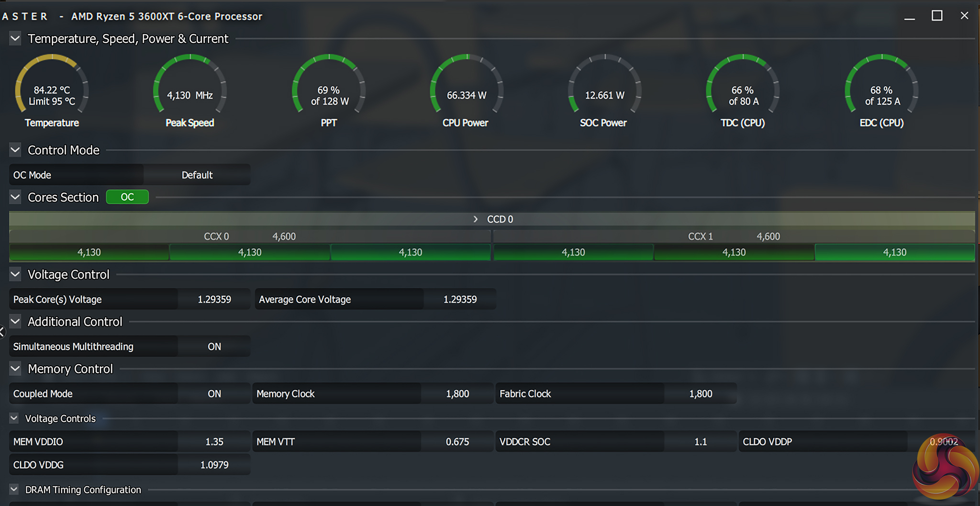Collapse the Cores Section chevron

[x=15, y=197]
